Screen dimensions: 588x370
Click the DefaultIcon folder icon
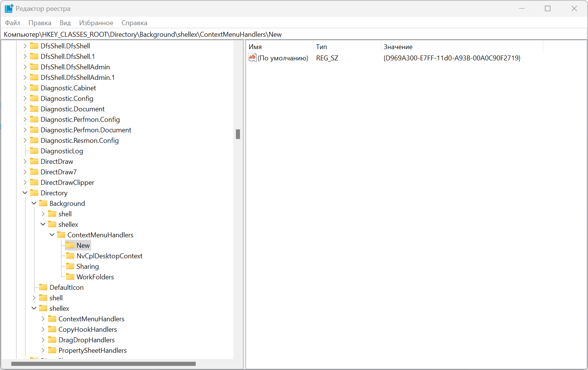(x=43, y=287)
